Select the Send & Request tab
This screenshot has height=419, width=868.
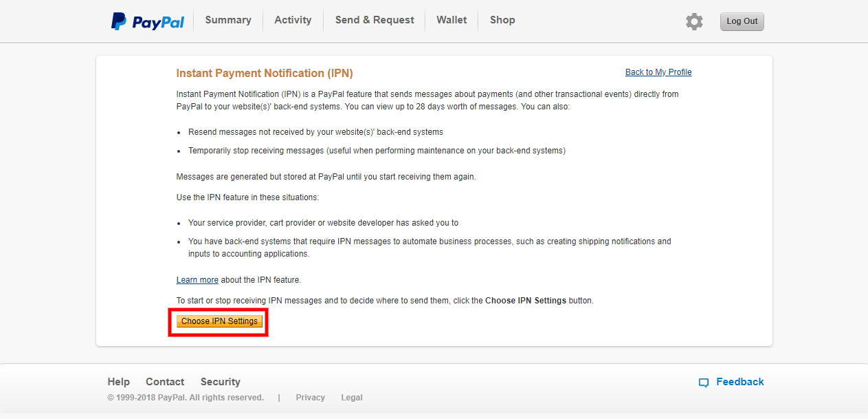coord(375,20)
